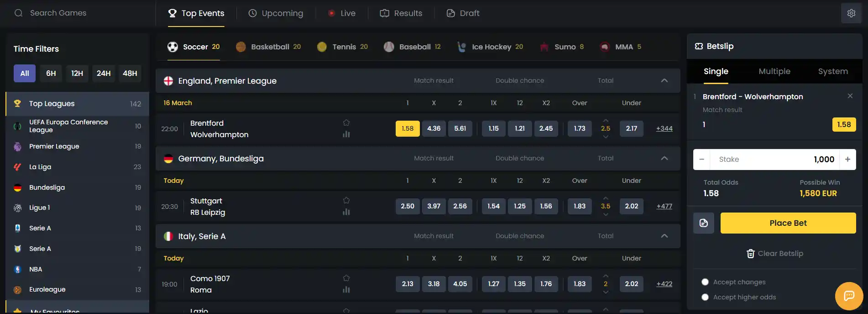Open settings gear icon
The image size is (868, 314).
[x=851, y=13]
